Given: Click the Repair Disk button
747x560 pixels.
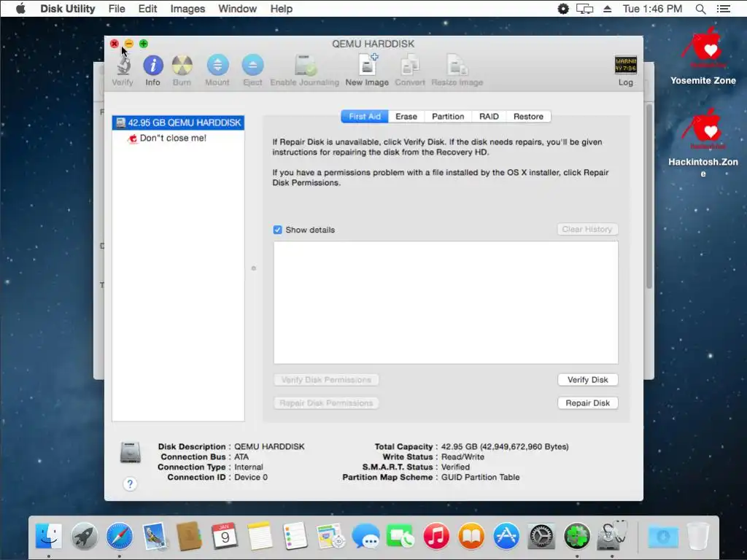Looking at the screenshot, I should 588,402.
